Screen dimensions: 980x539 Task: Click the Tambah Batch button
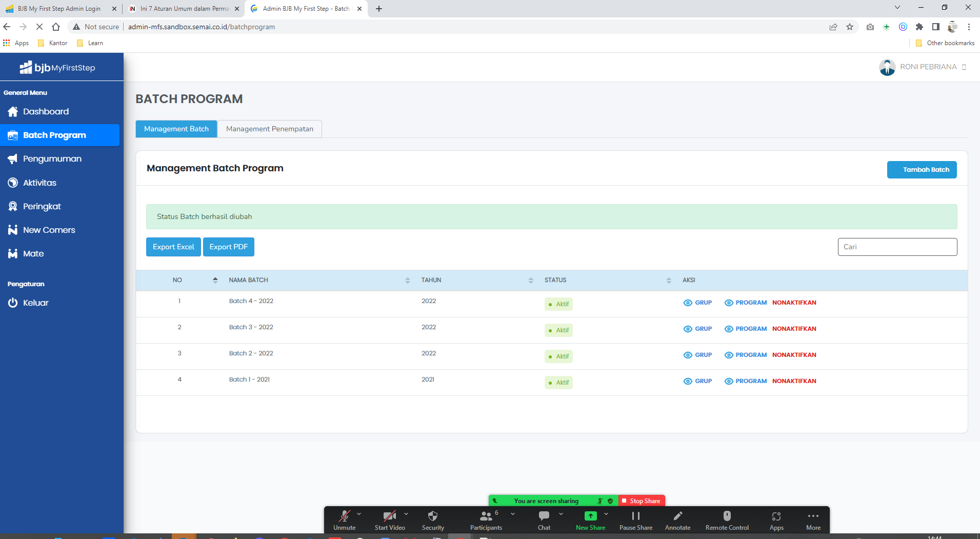point(922,170)
